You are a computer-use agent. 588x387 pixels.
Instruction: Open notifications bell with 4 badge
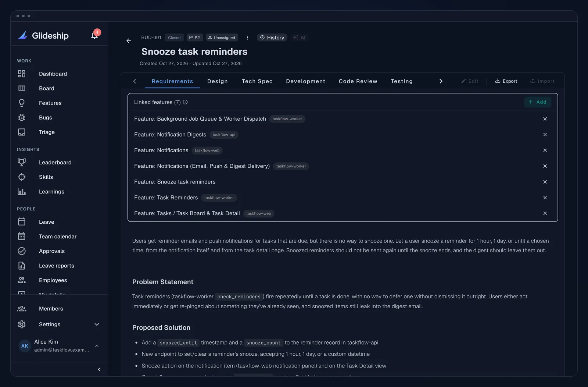click(95, 35)
